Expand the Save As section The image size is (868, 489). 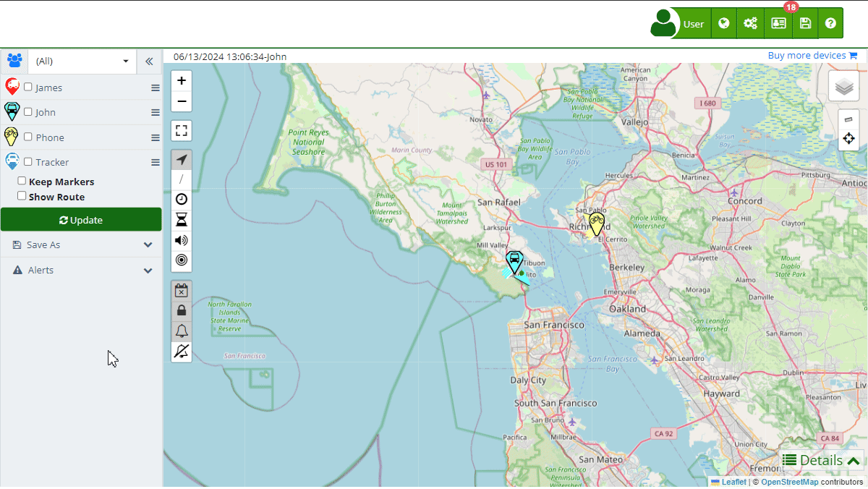pos(80,245)
